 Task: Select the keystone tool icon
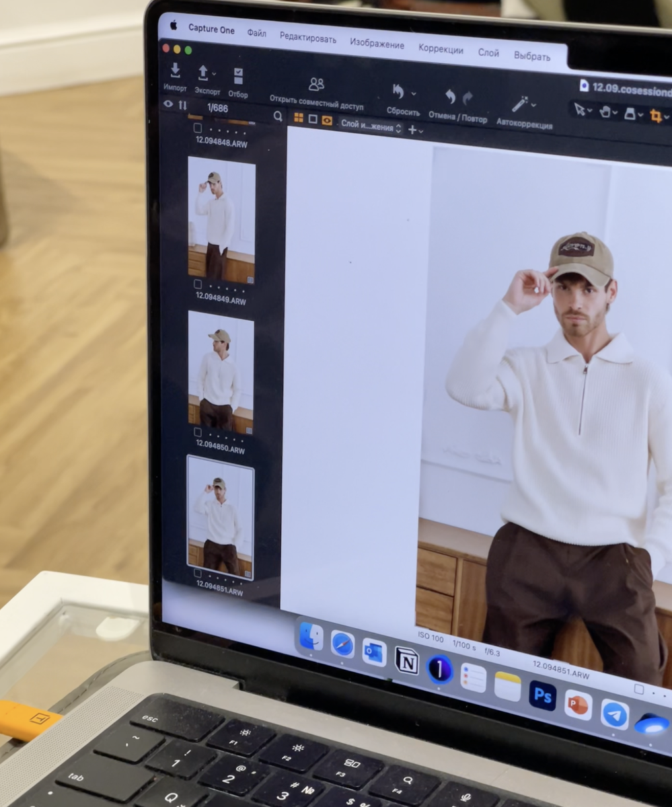[629, 114]
